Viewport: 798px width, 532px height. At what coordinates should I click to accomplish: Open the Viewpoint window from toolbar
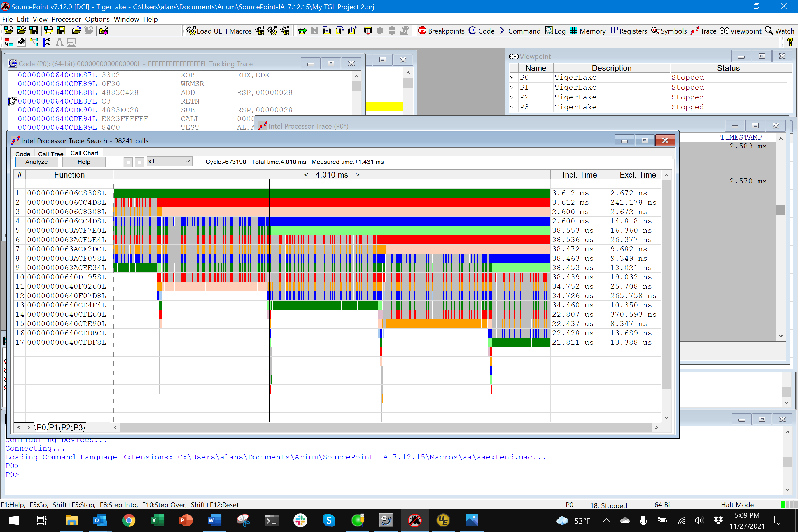pyautogui.click(x=741, y=31)
